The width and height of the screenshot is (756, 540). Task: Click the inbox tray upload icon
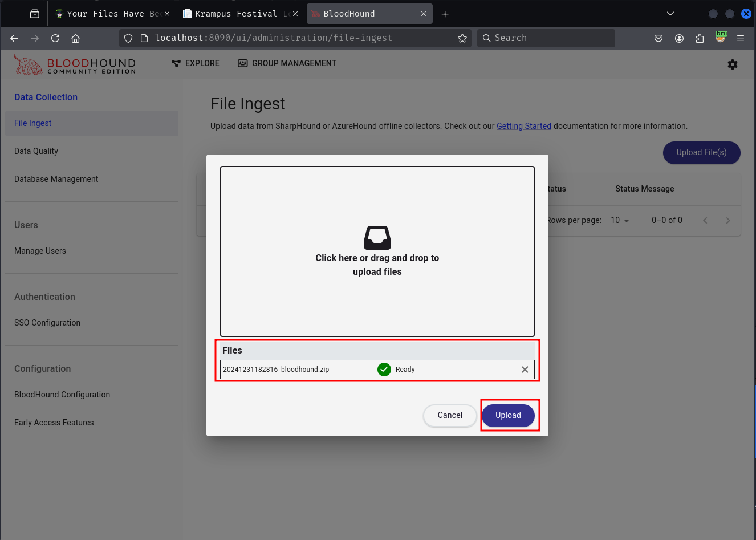click(x=377, y=237)
